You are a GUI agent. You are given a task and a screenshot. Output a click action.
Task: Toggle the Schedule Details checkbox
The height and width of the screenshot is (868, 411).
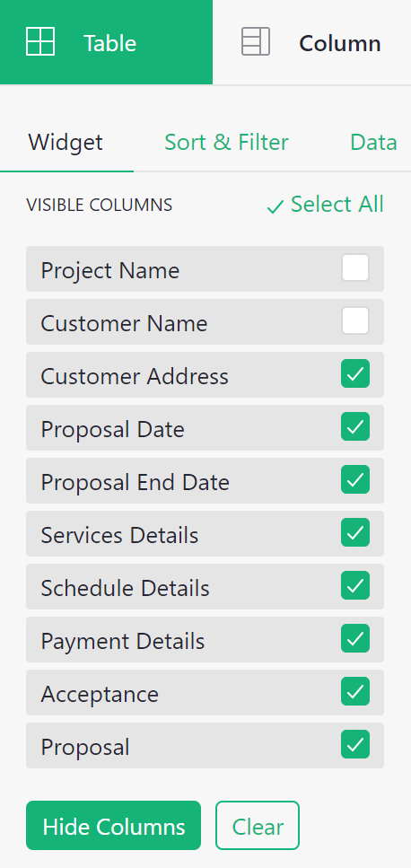[355, 585]
